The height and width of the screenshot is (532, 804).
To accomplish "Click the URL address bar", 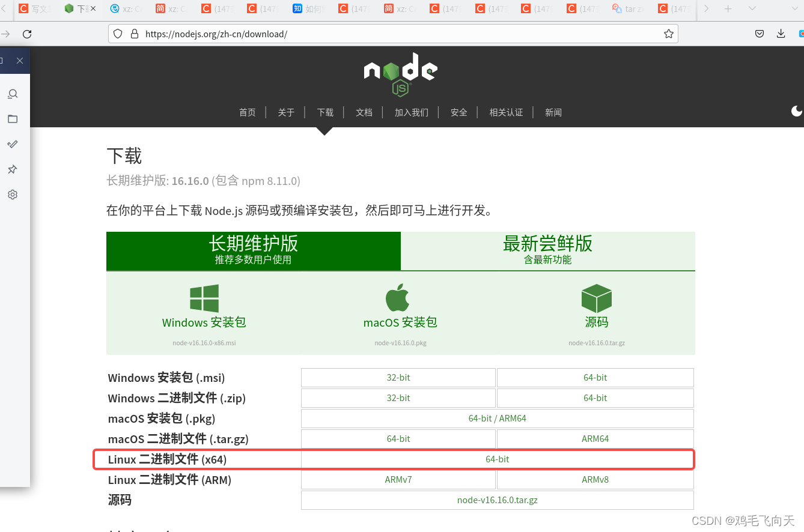I will [x=393, y=34].
